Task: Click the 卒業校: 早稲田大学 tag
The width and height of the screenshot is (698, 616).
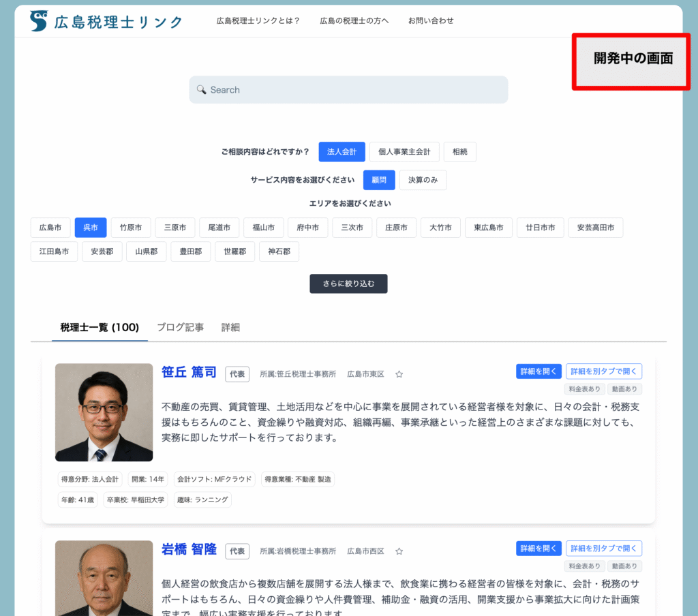Action: pos(136,500)
